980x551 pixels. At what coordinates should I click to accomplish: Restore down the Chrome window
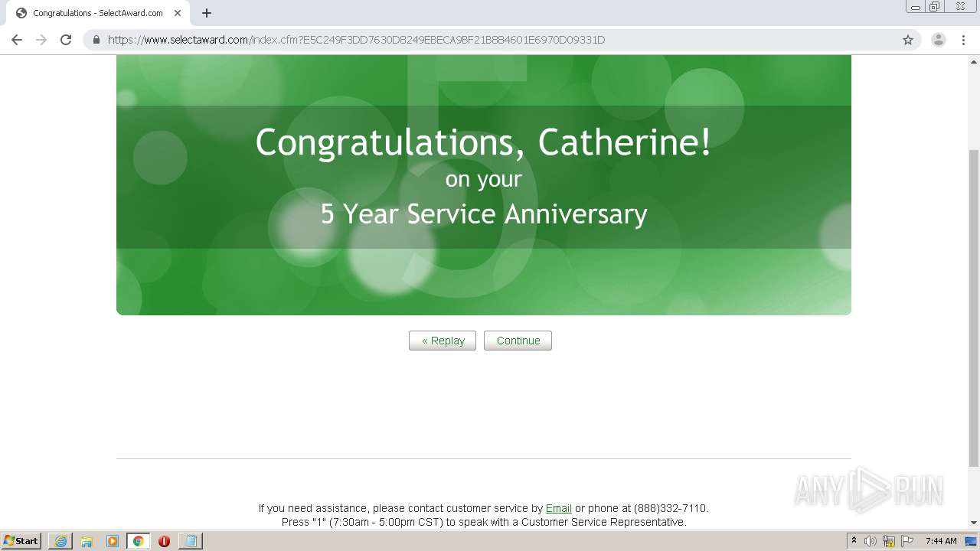point(935,7)
